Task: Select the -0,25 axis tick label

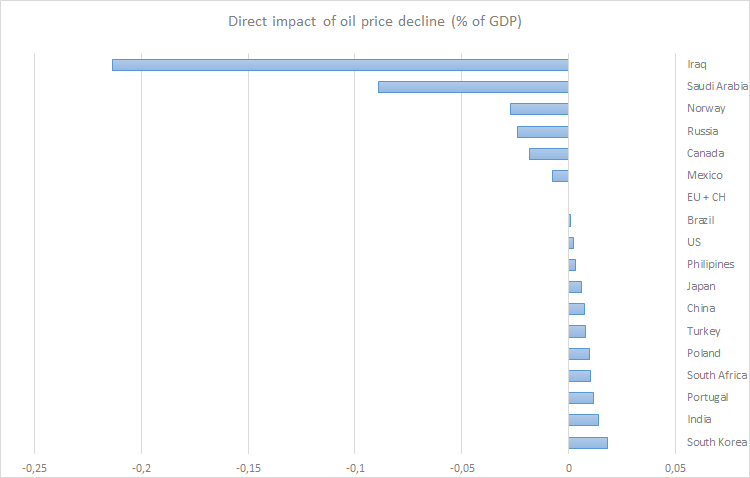Action: coord(34,468)
